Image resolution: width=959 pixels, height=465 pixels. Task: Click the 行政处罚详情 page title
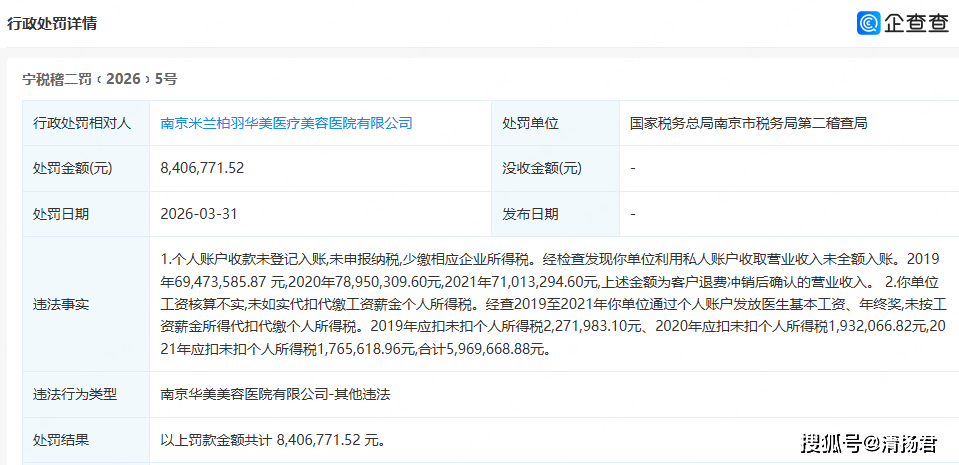(x=53, y=24)
